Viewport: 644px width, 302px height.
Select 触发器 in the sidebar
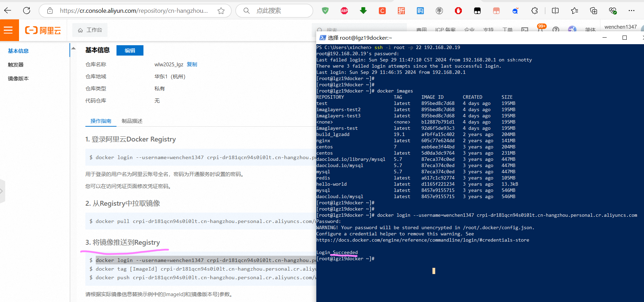[x=16, y=65]
